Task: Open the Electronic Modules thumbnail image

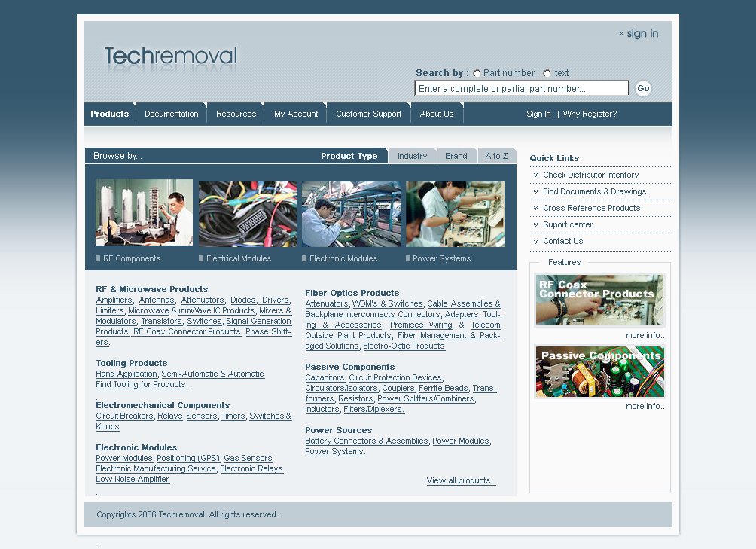Action: click(x=351, y=214)
